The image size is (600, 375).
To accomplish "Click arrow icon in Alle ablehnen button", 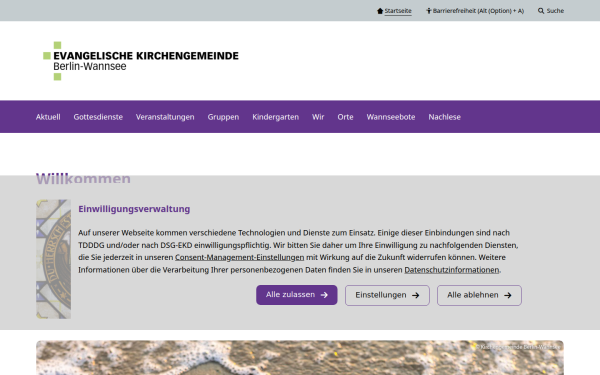I will (508, 295).
